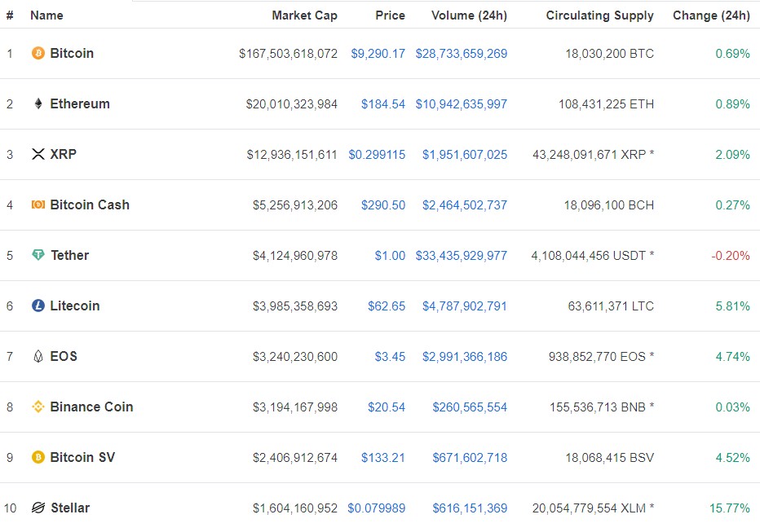Click Stellar's price $0.079989

click(377, 508)
